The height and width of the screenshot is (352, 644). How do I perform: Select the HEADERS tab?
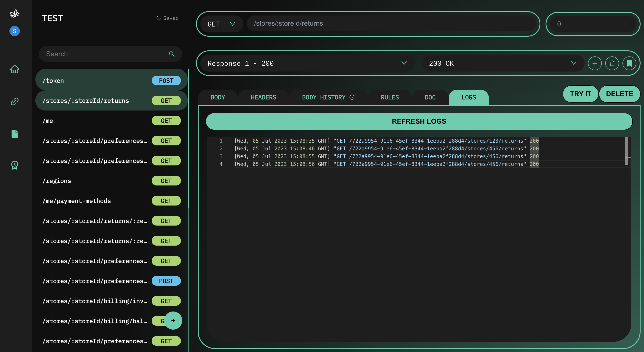tap(263, 97)
